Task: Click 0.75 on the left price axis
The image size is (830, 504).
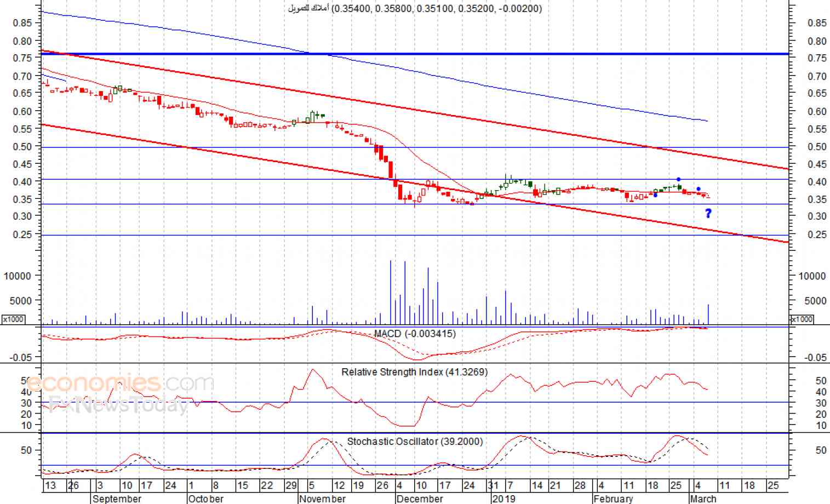Action: pyautogui.click(x=22, y=58)
